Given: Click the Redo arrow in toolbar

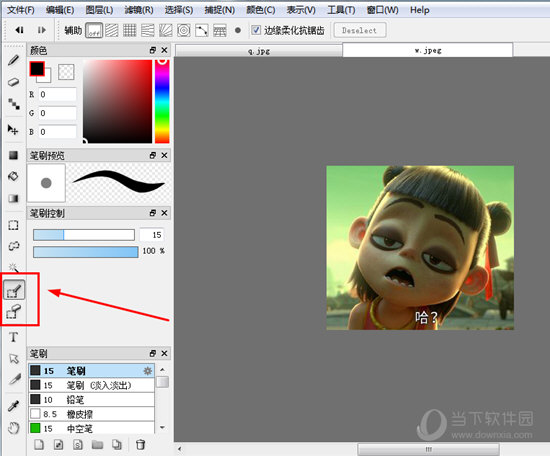Looking at the screenshot, I should (41, 30).
